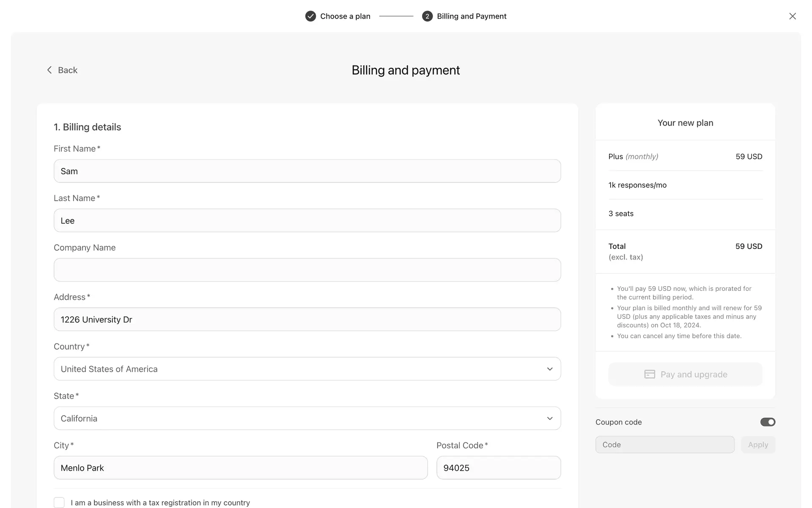Check the business tax registration checkbox
812x508 pixels.
(x=59, y=502)
